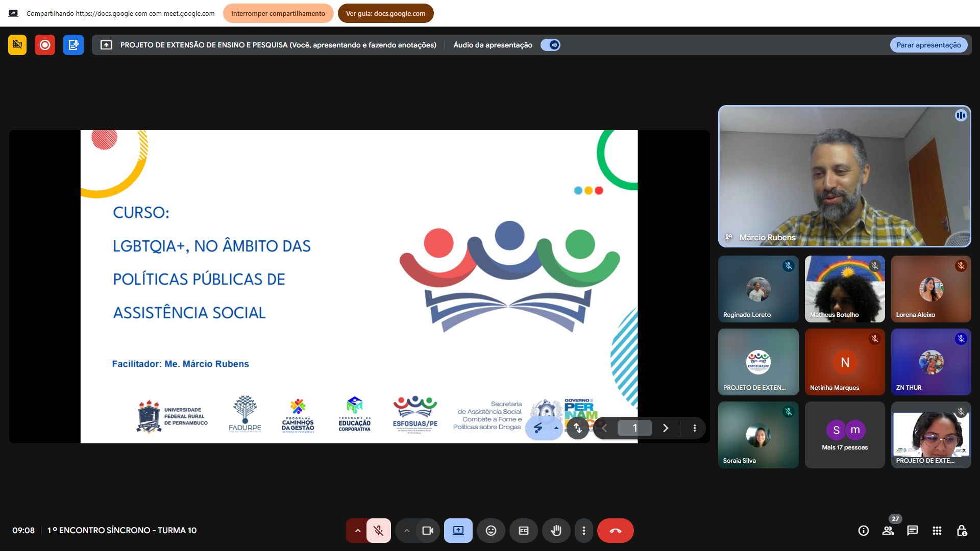This screenshot has width=980, height=551.
Task: Open the three-dot more options menu
Action: coord(584,531)
